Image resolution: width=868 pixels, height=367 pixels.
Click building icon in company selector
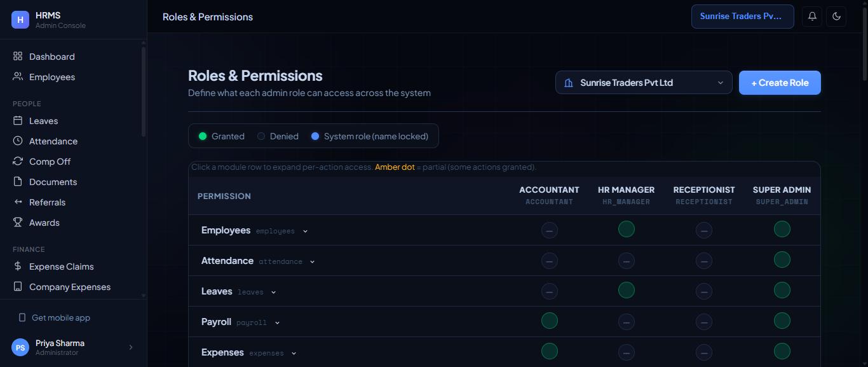coord(569,83)
